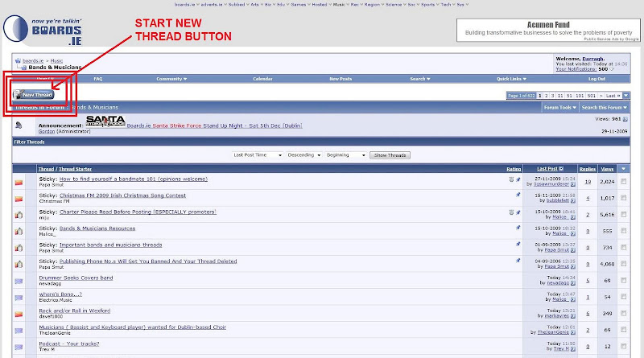Tick checkbox for Bands & Musicians Resources thread
644x358 pixels.
pos(623,231)
